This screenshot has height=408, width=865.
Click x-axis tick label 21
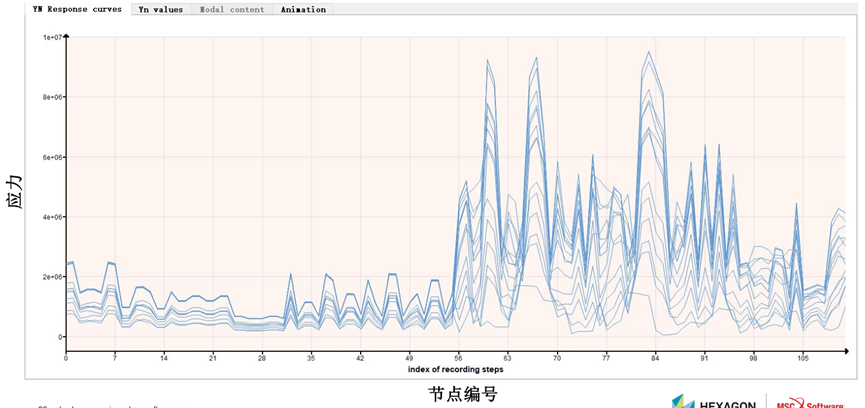pos(213,357)
